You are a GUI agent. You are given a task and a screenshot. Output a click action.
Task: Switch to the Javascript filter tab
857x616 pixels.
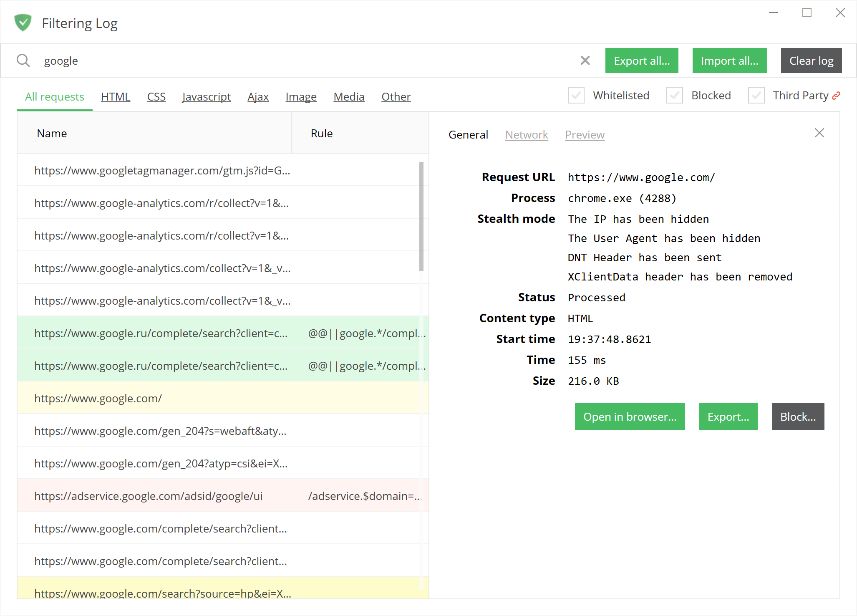(x=207, y=97)
